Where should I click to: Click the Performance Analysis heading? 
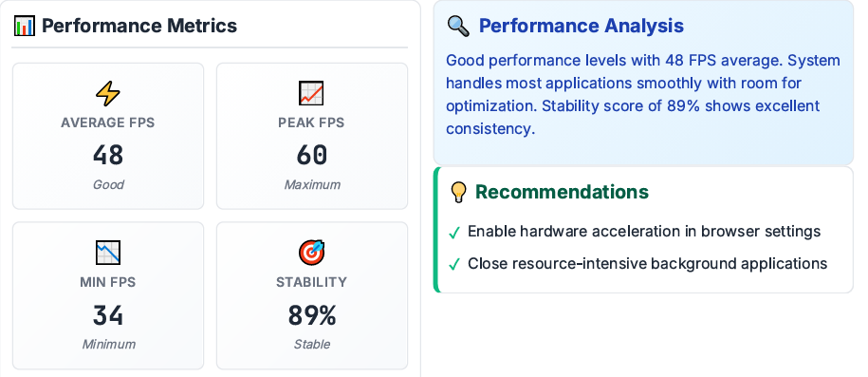pyautogui.click(x=582, y=26)
